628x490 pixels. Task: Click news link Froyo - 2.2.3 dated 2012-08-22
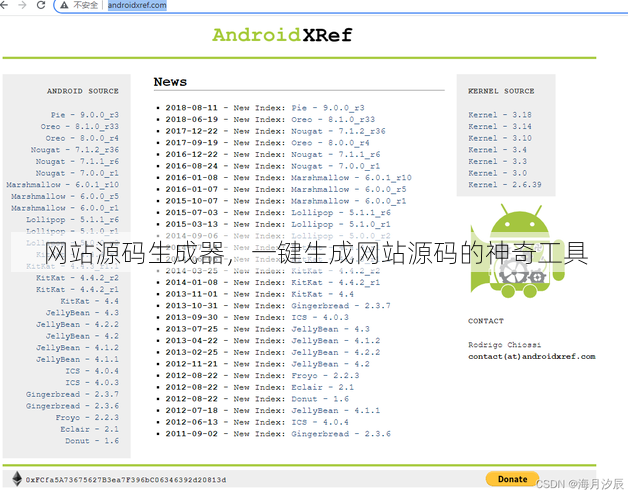(x=325, y=375)
